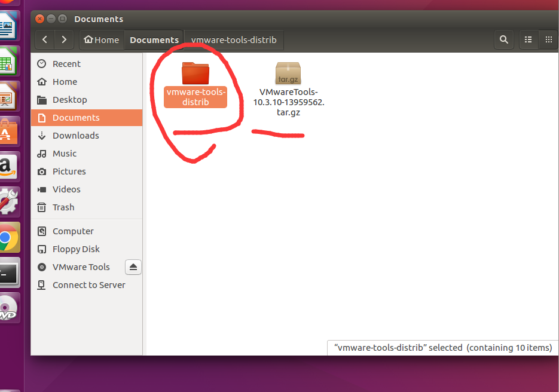Click the status text about 10 items
559x392 pixels.
pyautogui.click(x=443, y=347)
